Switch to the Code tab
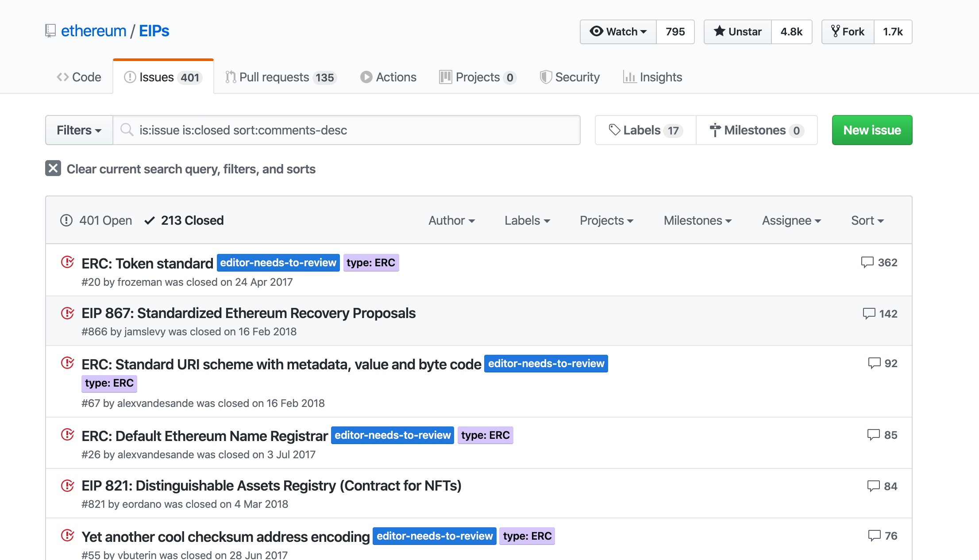The height and width of the screenshot is (560, 979). [x=79, y=77]
